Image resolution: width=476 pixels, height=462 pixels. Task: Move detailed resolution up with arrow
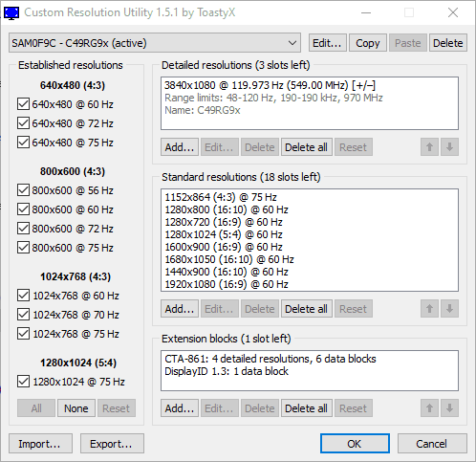[x=429, y=147]
